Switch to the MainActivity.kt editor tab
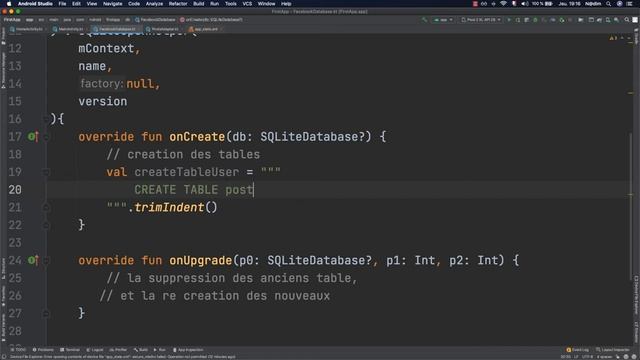This screenshot has height=360, width=640. [x=70, y=29]
